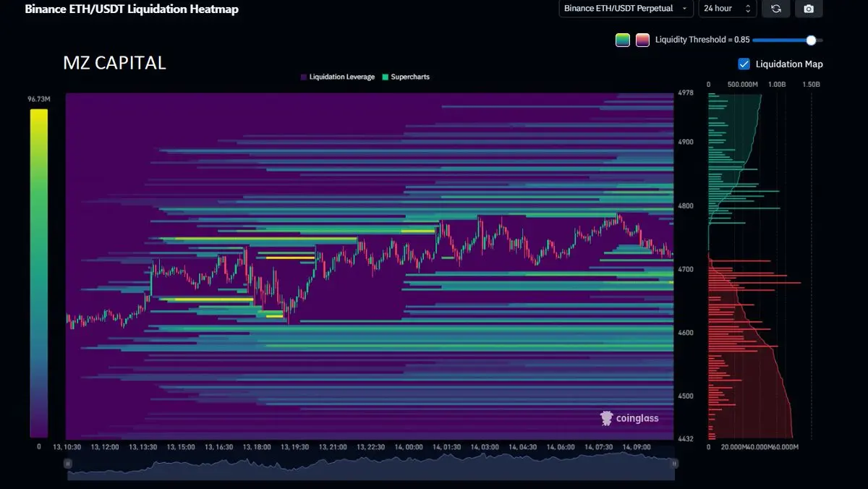Select the pink-red color scheme swatch
The image size is (868, 489).
tap(642, 40)
